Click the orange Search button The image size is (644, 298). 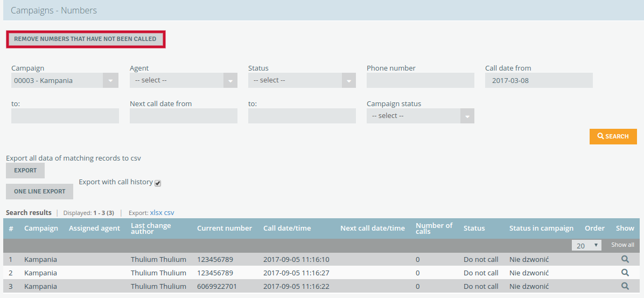pyautogui.click(x=613, y=136)
